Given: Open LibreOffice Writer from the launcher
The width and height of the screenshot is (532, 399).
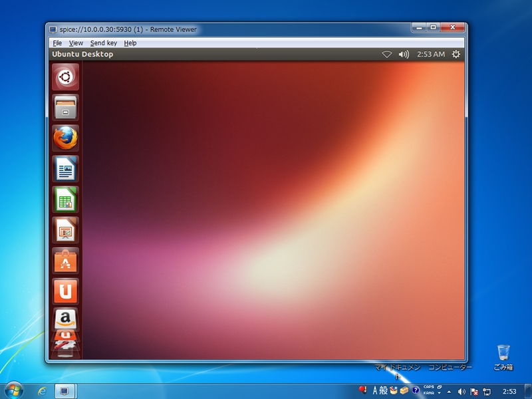Looking at the screenshot, I should [x=65, y=169].
